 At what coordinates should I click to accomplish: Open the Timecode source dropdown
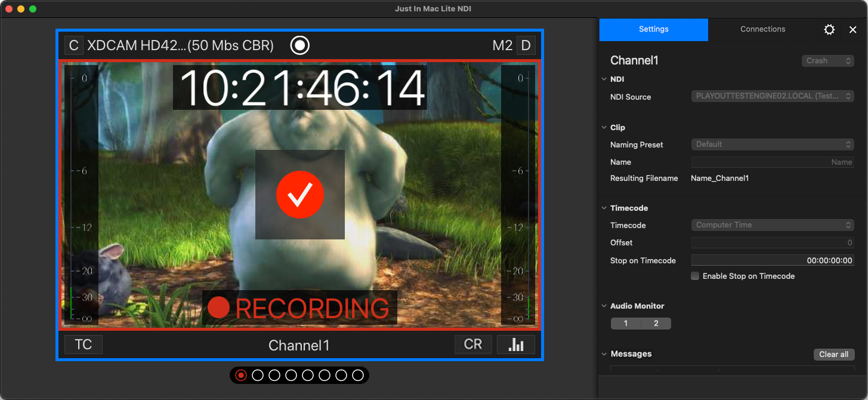pos(773,225)
